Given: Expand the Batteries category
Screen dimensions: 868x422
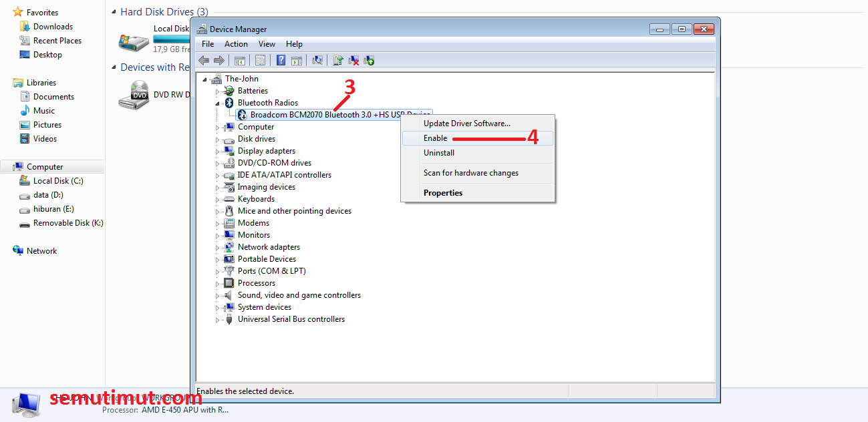Looking at the screenshot, I should [x=218, y=91].
